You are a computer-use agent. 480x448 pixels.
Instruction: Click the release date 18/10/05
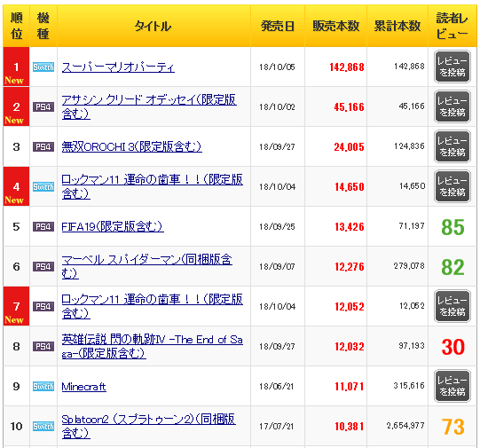click(277, 67)
